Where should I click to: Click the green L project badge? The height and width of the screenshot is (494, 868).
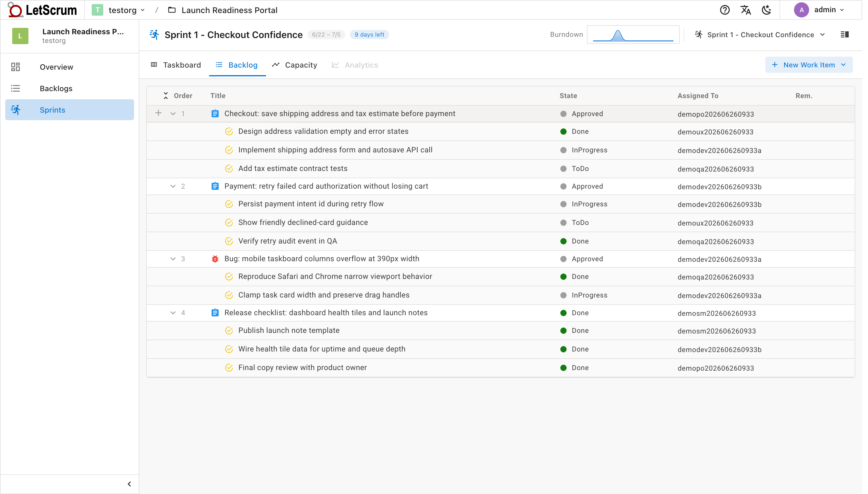tap(20, 36)
